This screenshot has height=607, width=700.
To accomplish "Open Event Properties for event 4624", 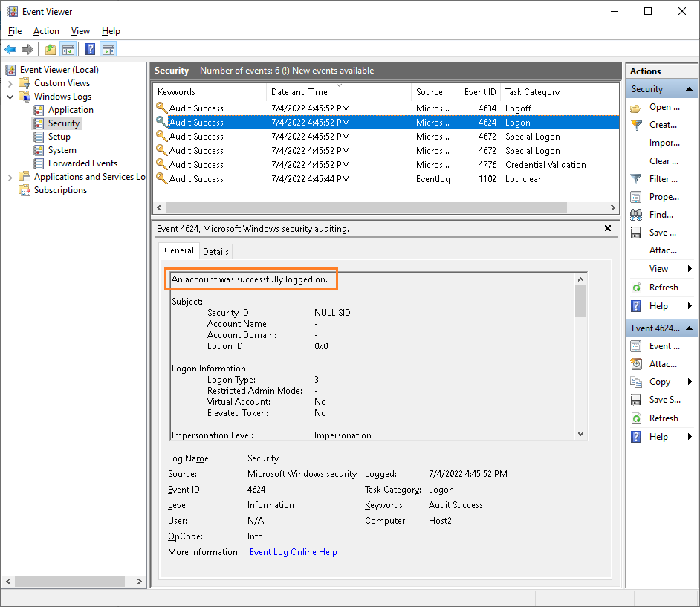I will coord(658,345).
